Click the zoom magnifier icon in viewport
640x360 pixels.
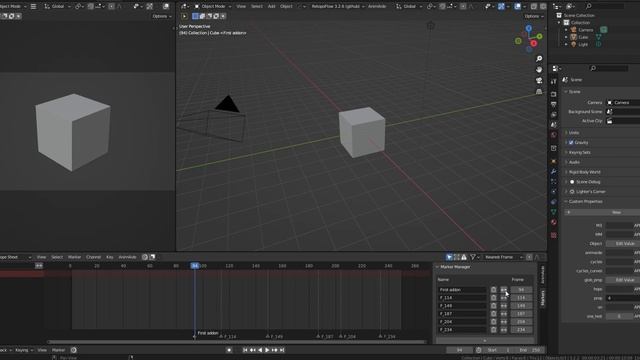[x=539, y=59]
